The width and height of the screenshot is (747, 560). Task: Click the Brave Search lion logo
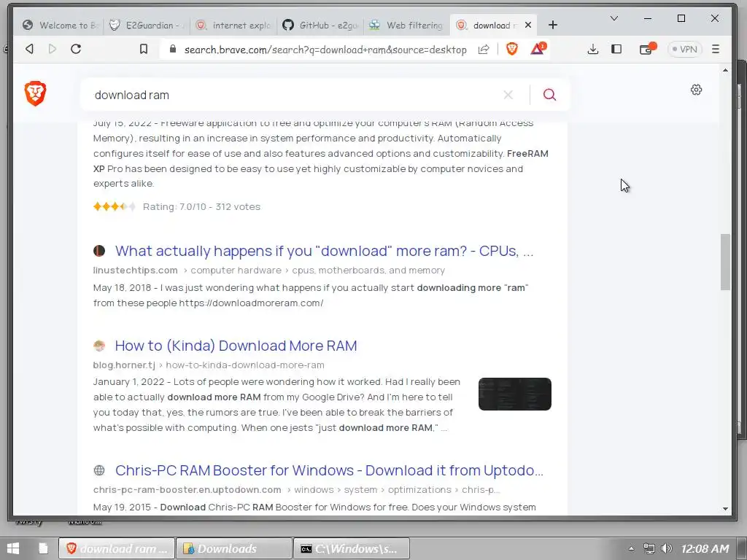click(x=35, y=93)
